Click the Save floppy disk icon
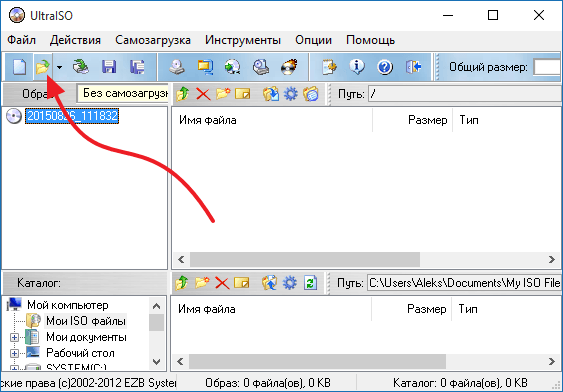Screen dimensions: 563x392 click(109, 67)
